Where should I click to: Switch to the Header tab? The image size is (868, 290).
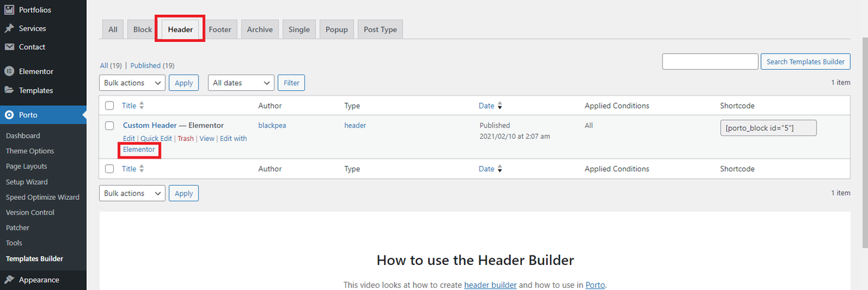[180, 29]
